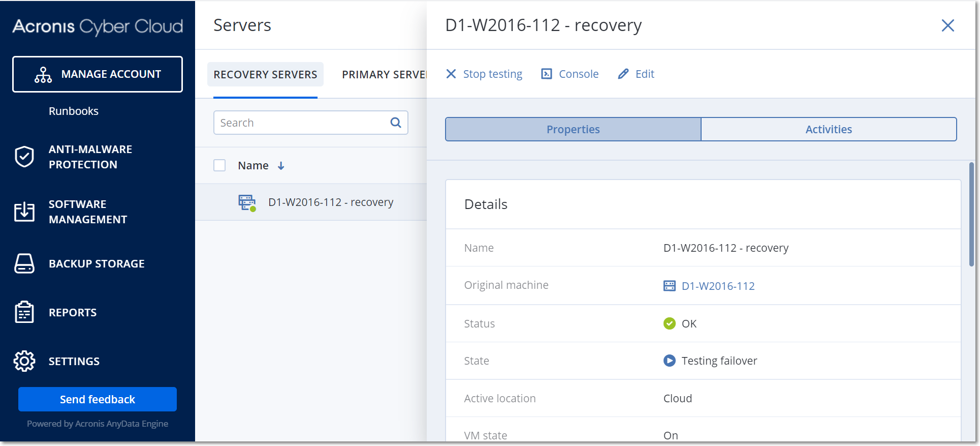The width and height of the screenshot is (980, 446).
Task: Open Console link
Action: 570,74
